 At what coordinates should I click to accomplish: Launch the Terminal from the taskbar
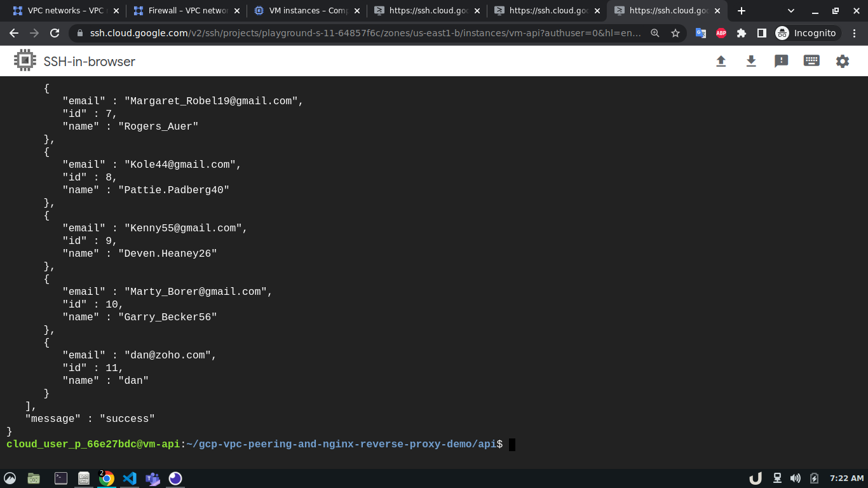click(x=61, y=478)
